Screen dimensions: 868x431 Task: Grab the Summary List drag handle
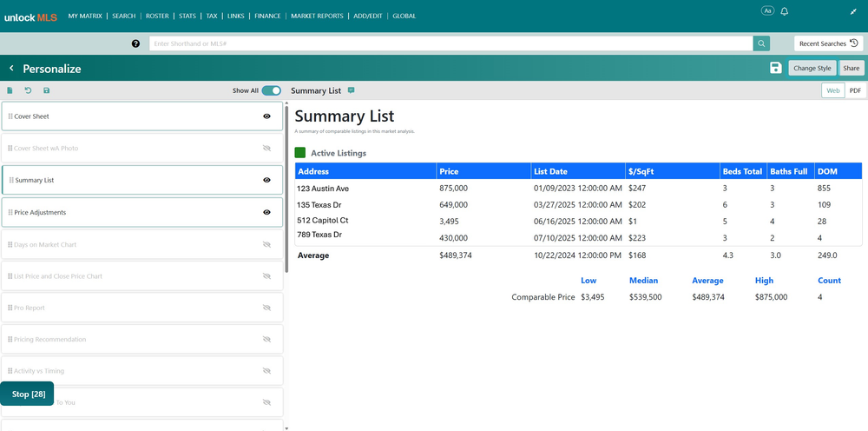tap(11, 180)
